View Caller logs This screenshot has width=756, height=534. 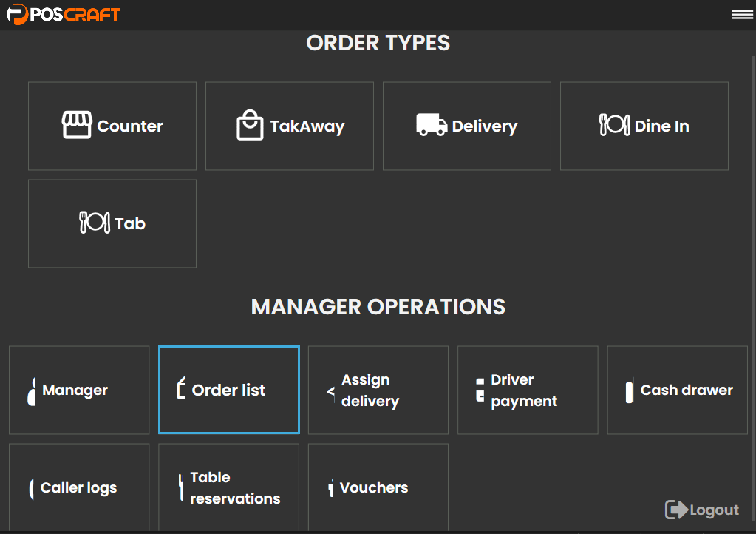[x=79, y=487]
